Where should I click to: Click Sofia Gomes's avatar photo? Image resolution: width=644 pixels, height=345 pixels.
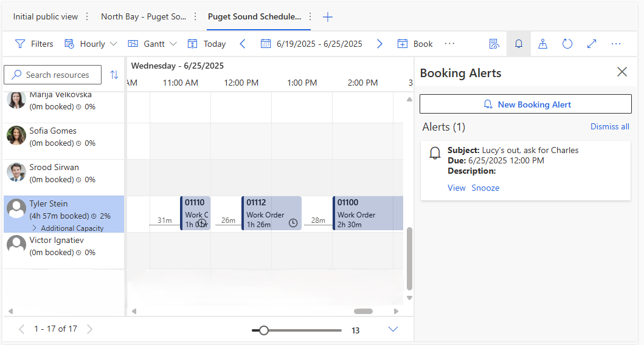tap(16, 135)
